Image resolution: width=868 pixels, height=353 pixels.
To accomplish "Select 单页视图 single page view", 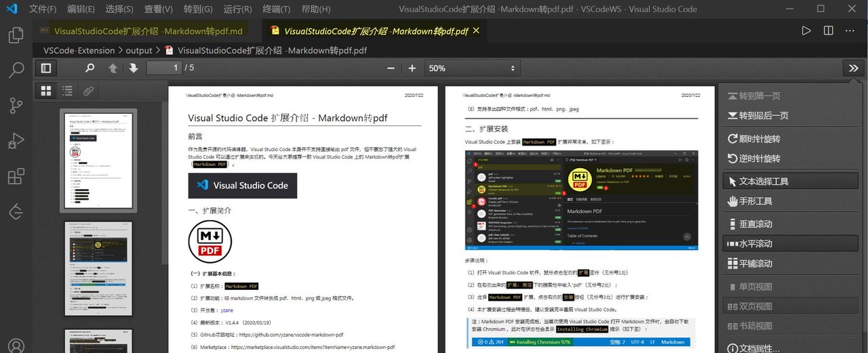I will pyautogui.click(x=791, y=286).
